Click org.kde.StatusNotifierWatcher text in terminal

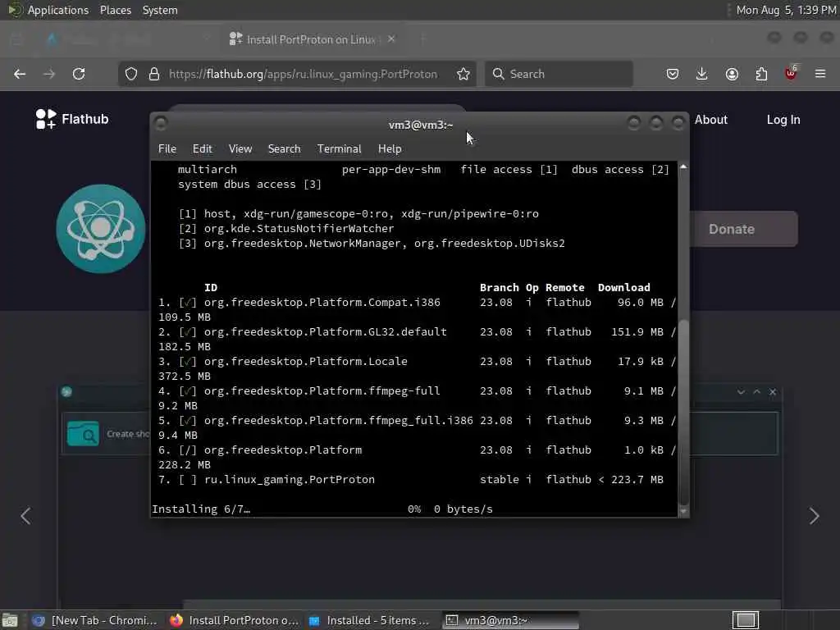tap(299, 229)
